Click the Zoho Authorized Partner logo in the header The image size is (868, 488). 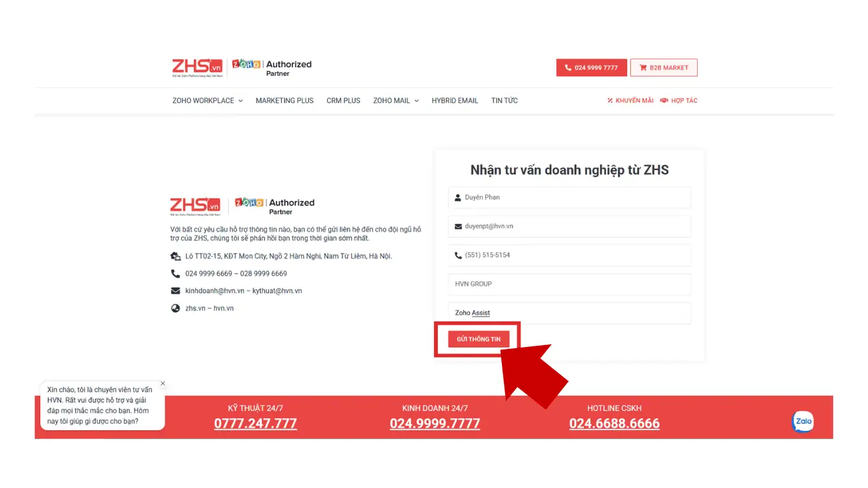point(271,67)
